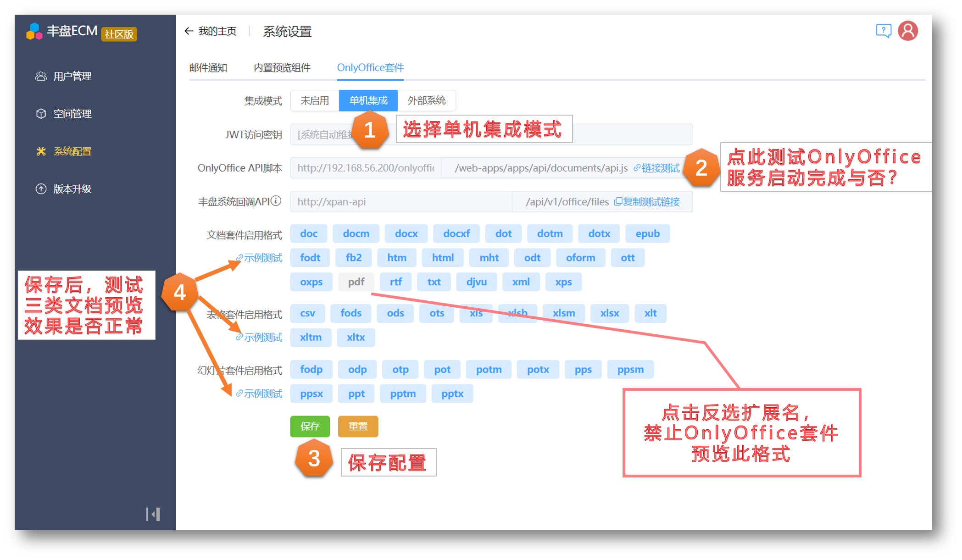Open 空间管理 in sidebar

coord(63,114)
